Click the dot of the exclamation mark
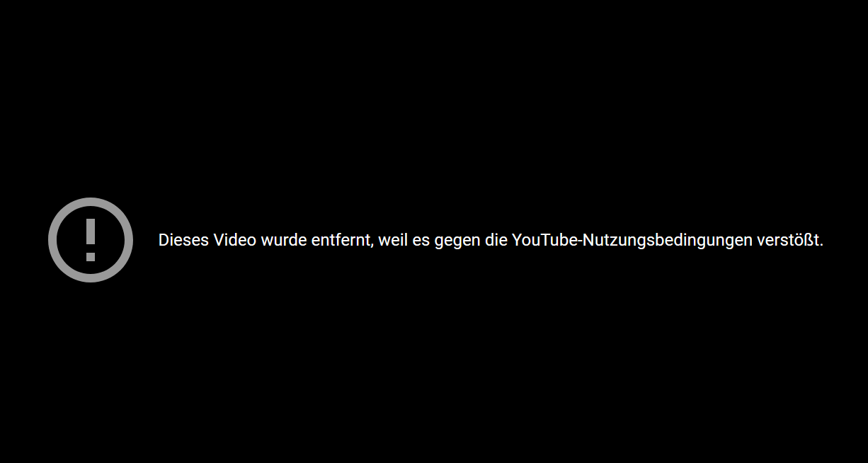This screenshot has width=868, height=463. pyautogui.click(x=91, y=257)
